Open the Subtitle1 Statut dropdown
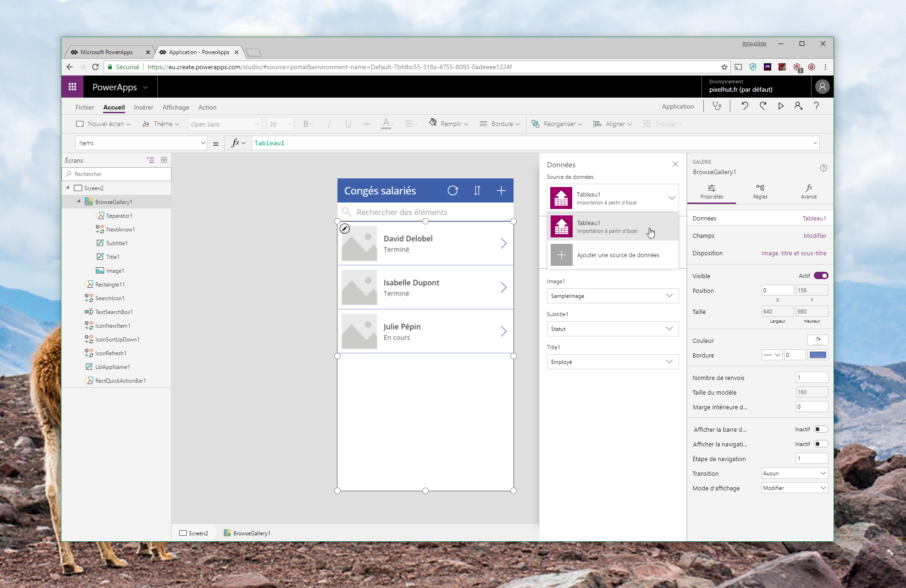Image resolution: width=906 pixels, height=588 pixels. pos(613,329)
